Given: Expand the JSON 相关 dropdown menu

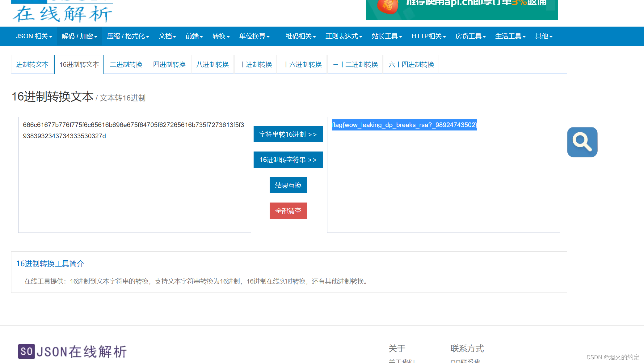Looking at the screenshot, I should [34, 36].
